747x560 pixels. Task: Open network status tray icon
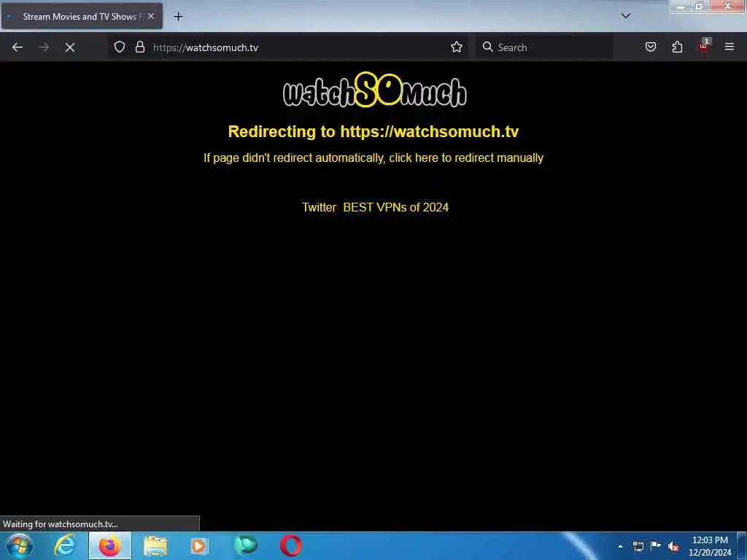[x=638, y=546]
